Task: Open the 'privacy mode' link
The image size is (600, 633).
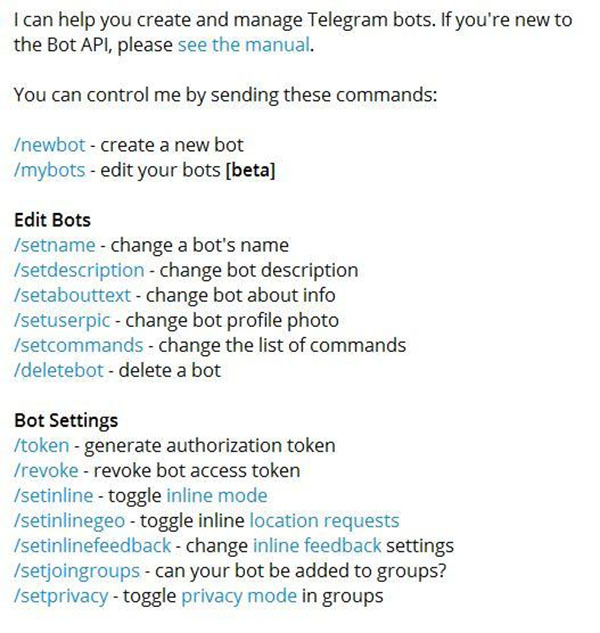Action: [239, 595]
